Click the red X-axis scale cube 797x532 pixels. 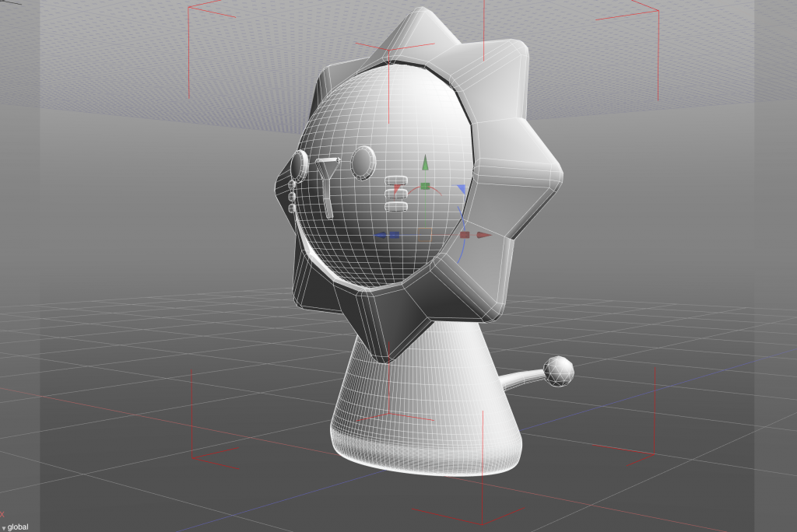coord(465,235)
